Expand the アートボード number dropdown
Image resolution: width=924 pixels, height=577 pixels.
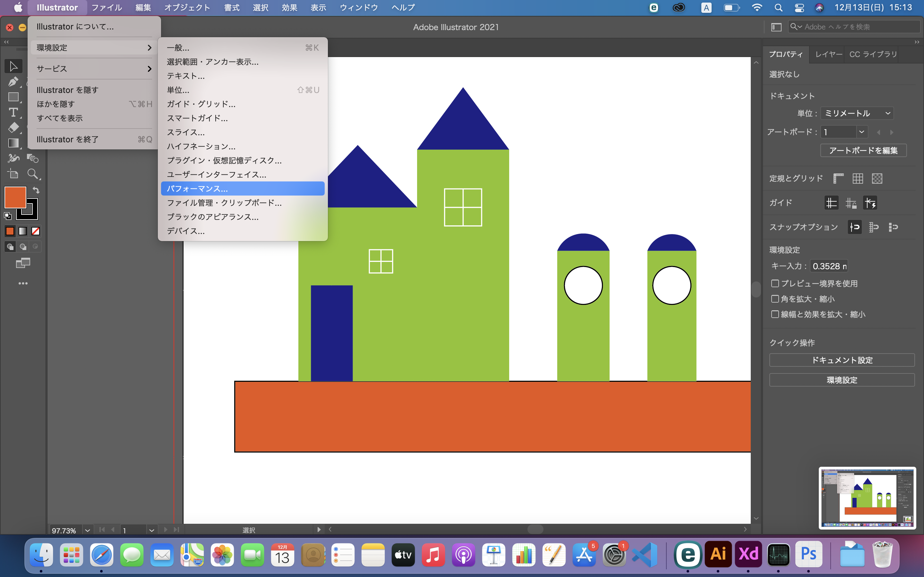(x=862, y=132)
